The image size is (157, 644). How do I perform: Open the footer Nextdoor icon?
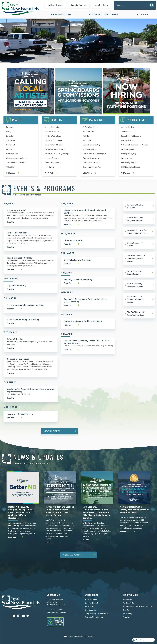tap(28, 616)
